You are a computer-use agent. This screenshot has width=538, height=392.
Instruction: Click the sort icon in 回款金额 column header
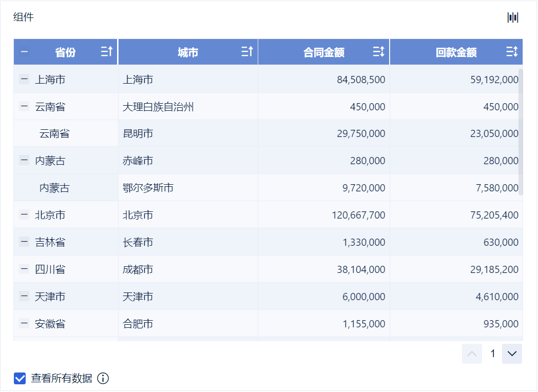tap(512, 51)
